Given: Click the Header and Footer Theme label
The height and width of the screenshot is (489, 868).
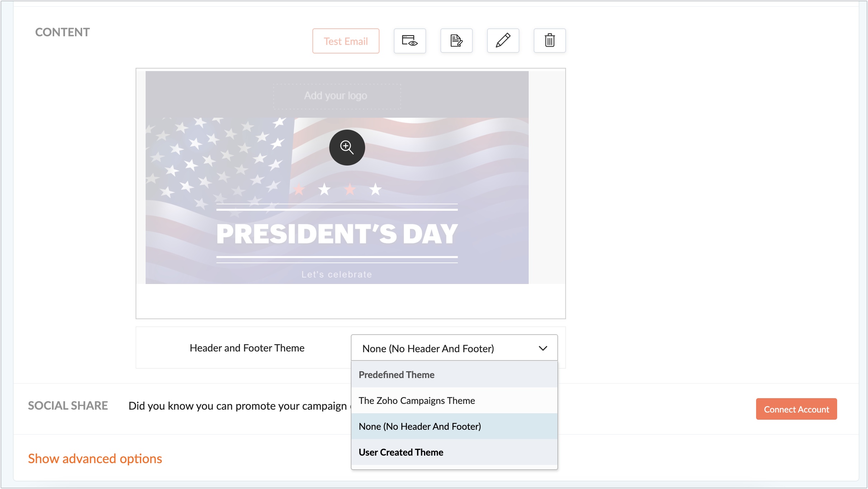Looking at the screenshot, I should click(247, 348).
